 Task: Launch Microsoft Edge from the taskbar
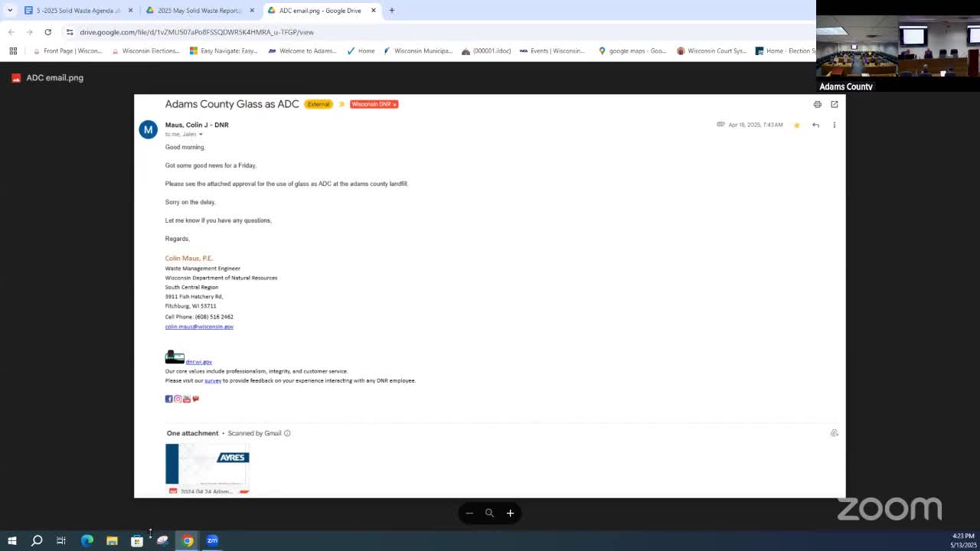87,541
